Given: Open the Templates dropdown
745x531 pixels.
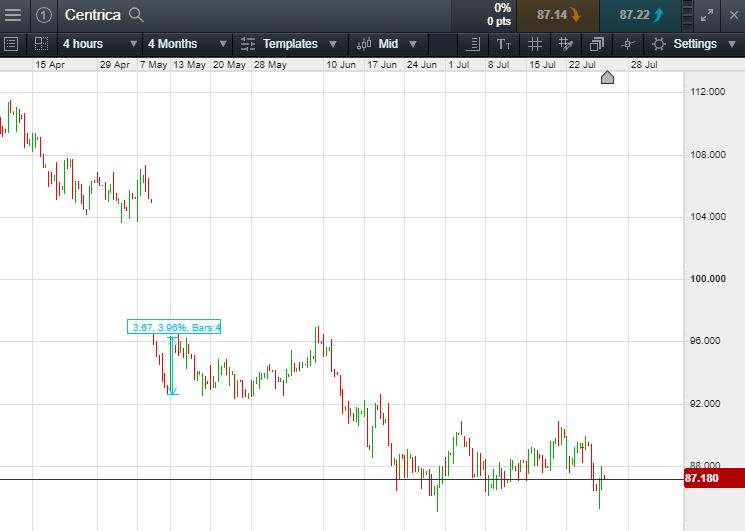Looking at the screenshot, I should click(x=289, y=44).
